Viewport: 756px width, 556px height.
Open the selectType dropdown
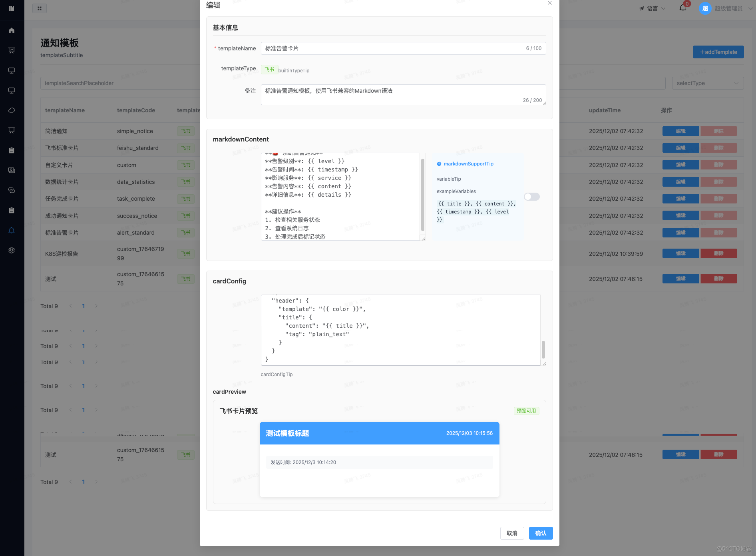click(708, 83)
